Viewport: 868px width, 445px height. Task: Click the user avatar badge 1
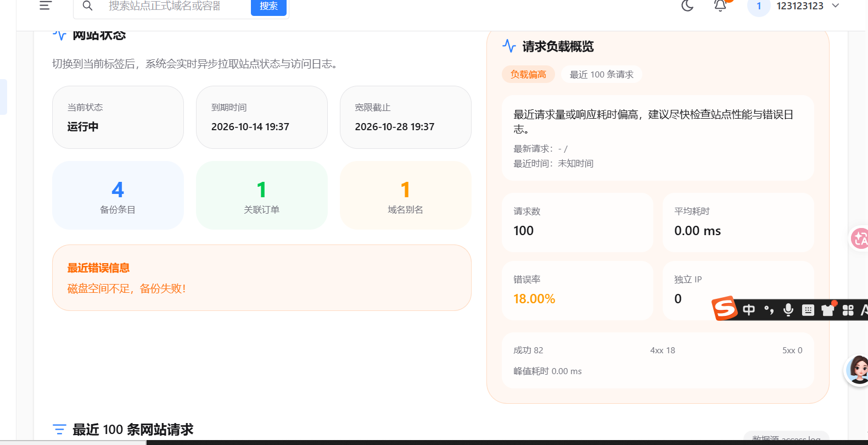pos(759,6)
